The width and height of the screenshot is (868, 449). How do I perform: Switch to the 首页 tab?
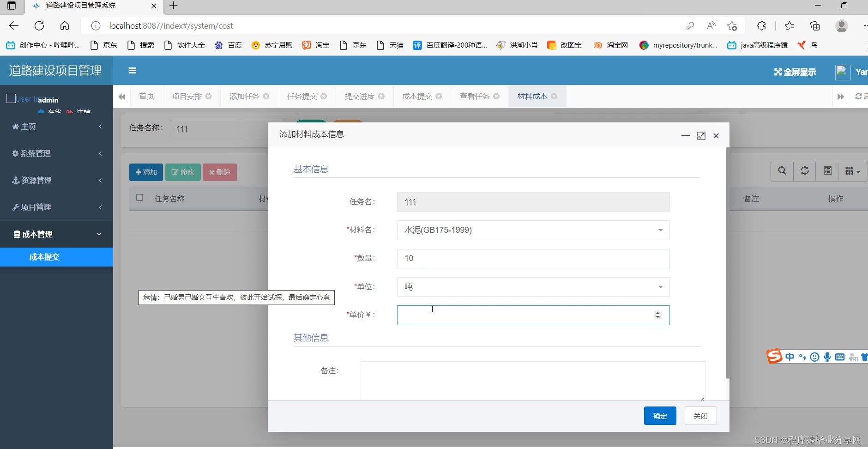(146, 96)
